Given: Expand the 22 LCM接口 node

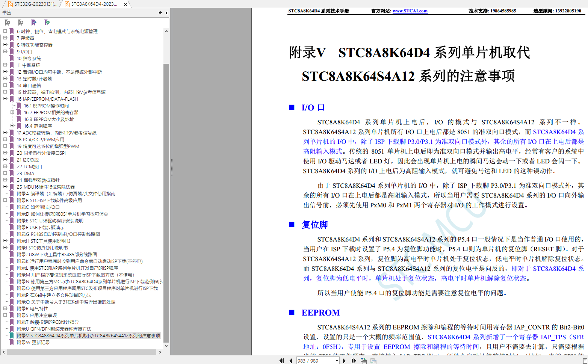Looking at the screenshot, I should coord(5,166).
